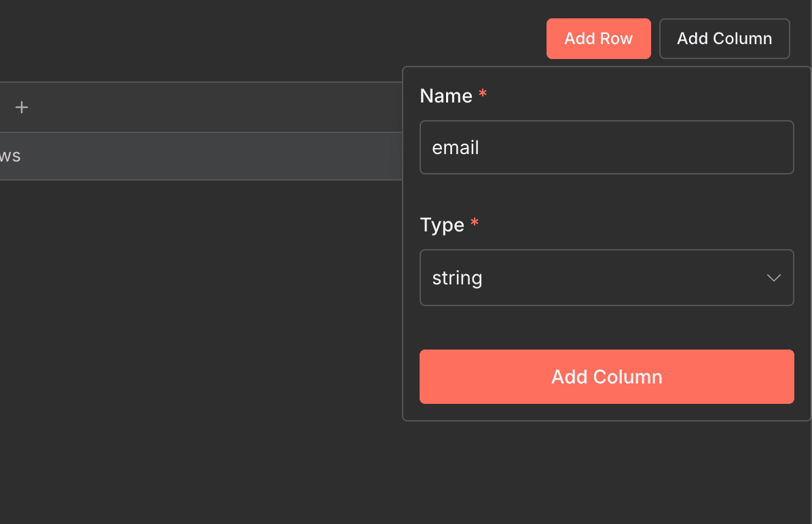Open the Type dropdown showing string

[607, 278]
